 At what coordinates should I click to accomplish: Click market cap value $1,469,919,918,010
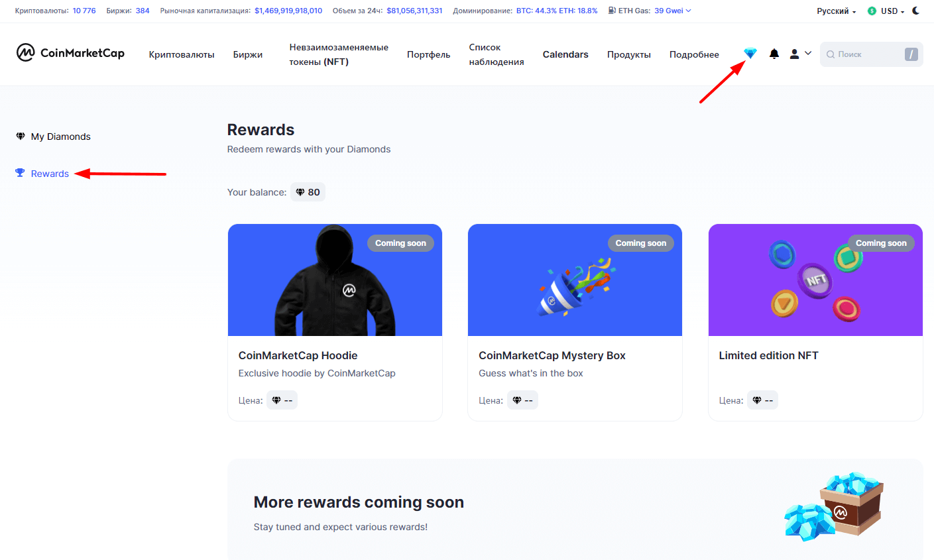coord(288,11)
